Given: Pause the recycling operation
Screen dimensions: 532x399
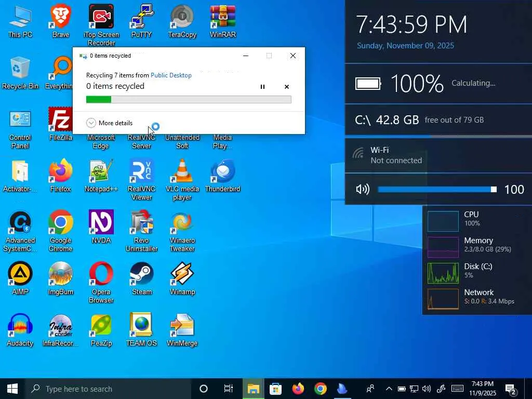Looking at the screenshot, I should tap(262, 87).
